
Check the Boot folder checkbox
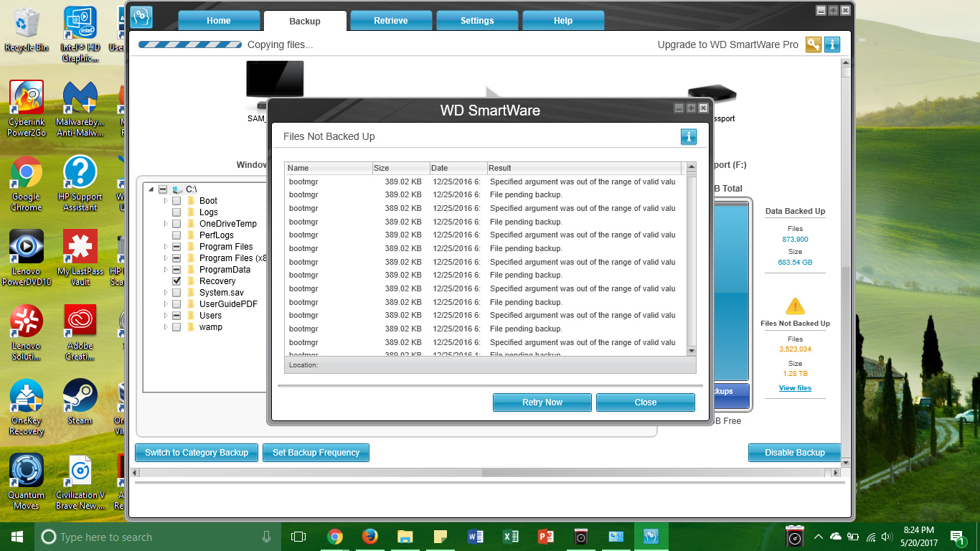pyautogui.click(x=176, y=201)
